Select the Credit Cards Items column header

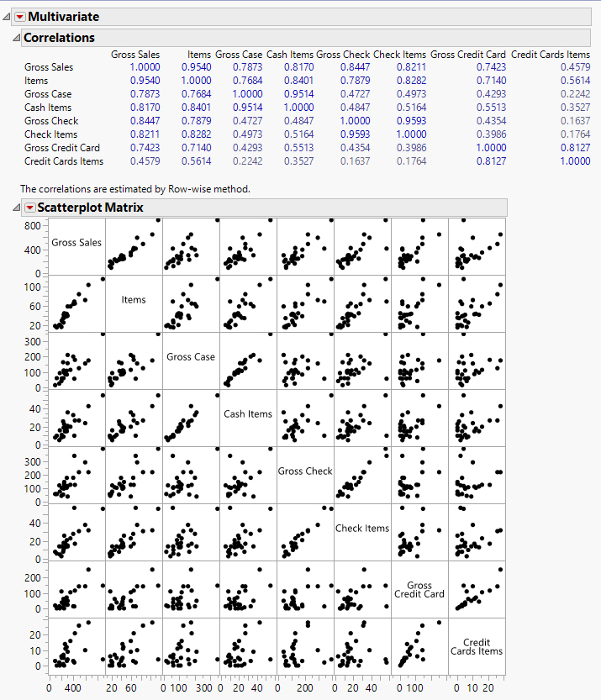coord(551,55)
